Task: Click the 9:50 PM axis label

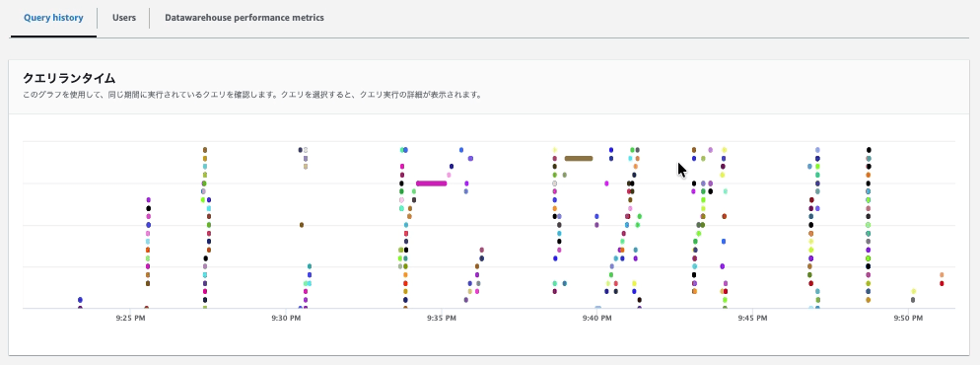Action: (908, 318)
